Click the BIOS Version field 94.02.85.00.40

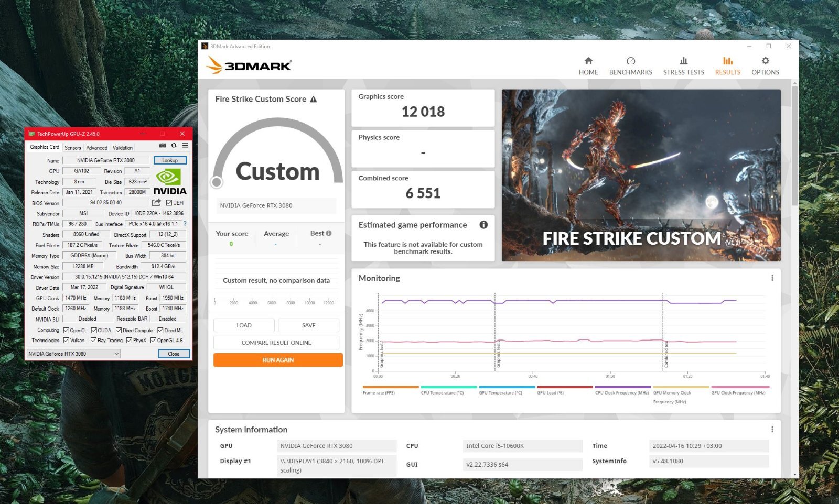pyautogui.click(x=106, y=203)
